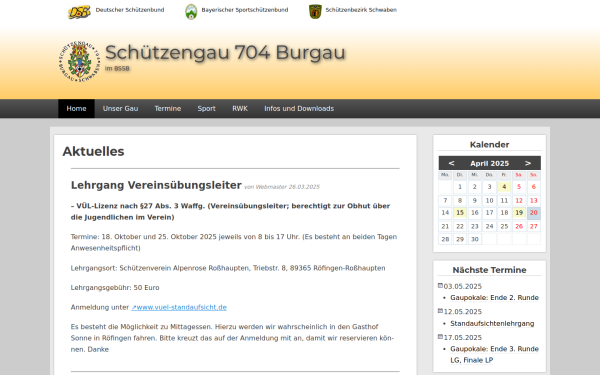Open the Infos und Downloads menu
Screen dimensions: 600x375
(299, 109)
